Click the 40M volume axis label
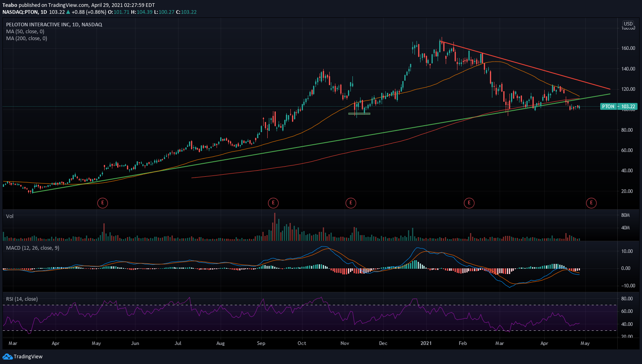This screenshot has height=364, width=642. (625, 228)
